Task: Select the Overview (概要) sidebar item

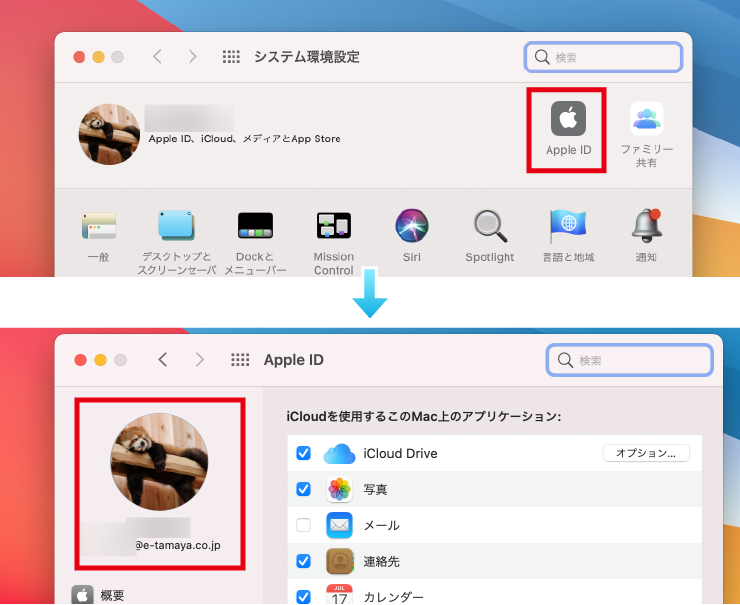Action: click(98, 595)
